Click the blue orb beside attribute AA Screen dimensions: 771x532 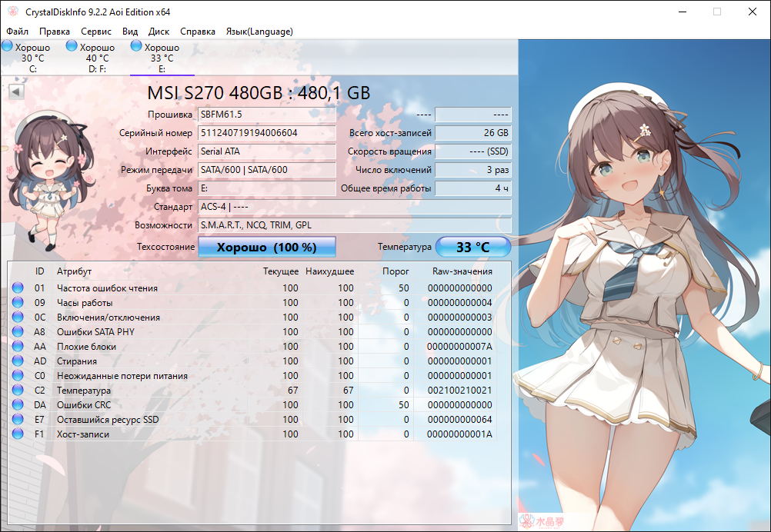18,346
